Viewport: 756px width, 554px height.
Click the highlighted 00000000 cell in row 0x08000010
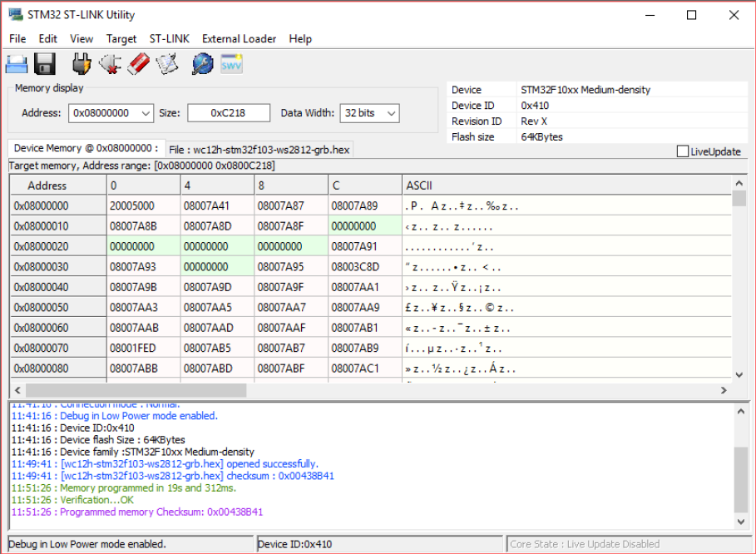point(365,226)
